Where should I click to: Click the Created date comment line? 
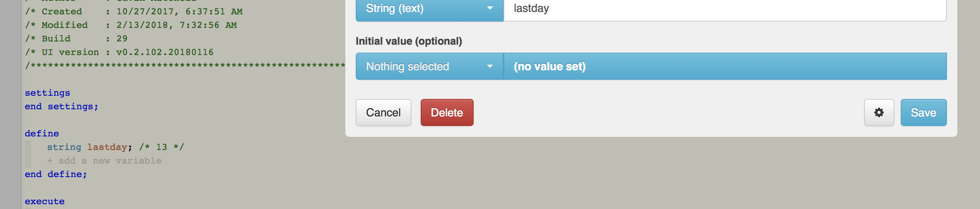tap(134, 12)
